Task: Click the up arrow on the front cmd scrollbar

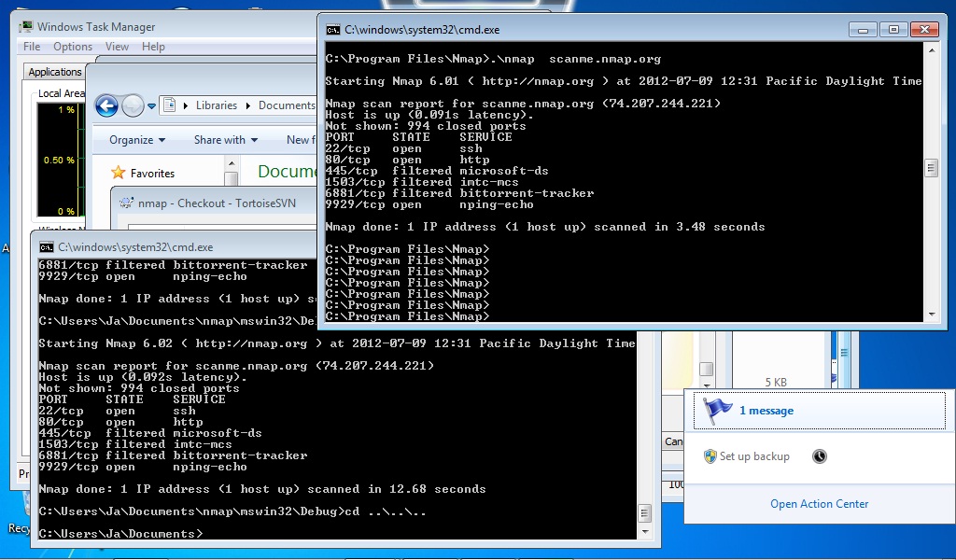Action: point(931,50)
